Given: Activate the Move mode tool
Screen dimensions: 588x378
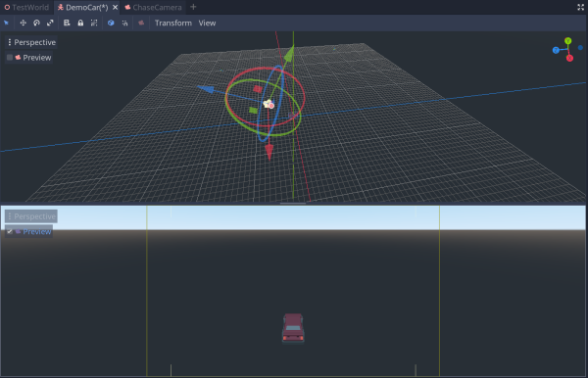Looking at the screenshot, I should (23, 23).
